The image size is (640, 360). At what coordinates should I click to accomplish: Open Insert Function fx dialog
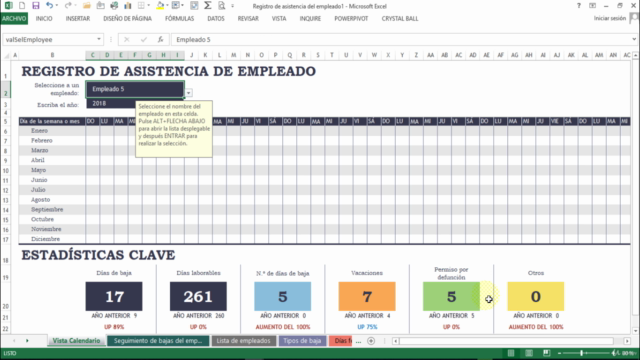(160, 40)
